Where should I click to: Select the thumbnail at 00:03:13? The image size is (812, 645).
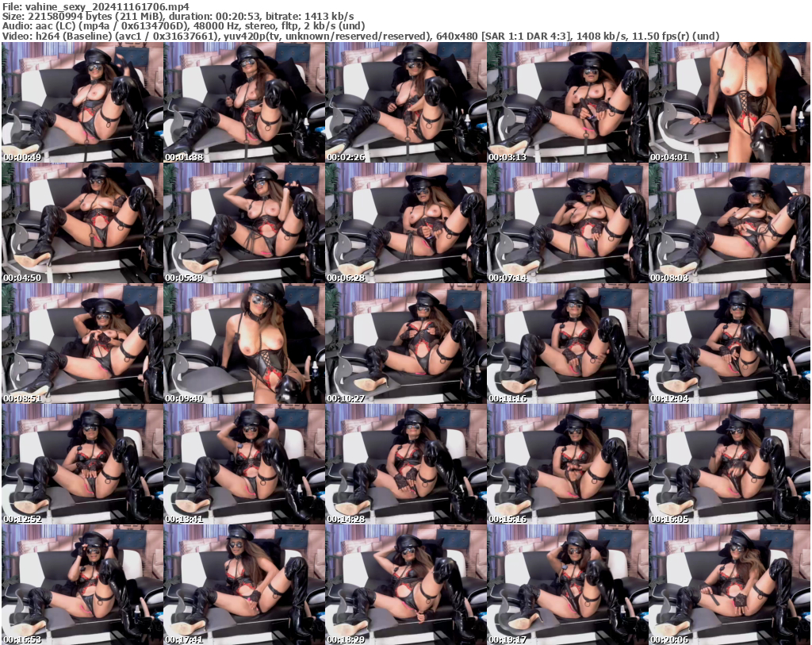tap(569, 103)
